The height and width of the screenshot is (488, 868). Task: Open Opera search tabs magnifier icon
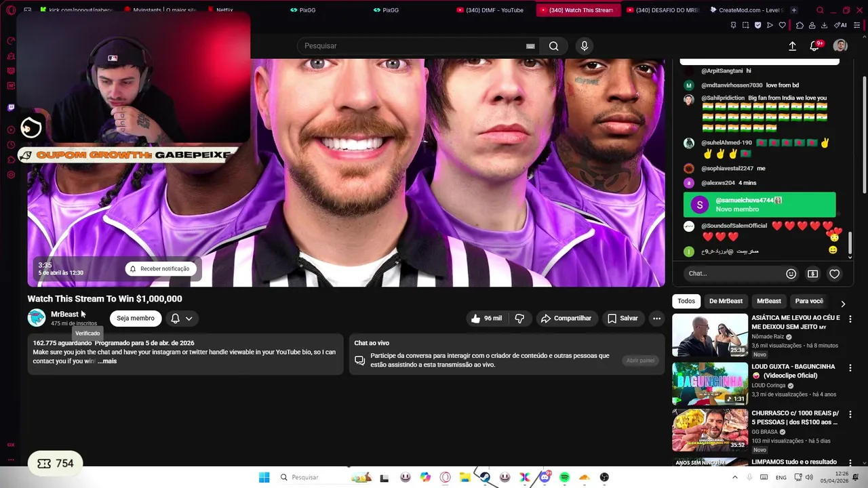tap(820, 10)
